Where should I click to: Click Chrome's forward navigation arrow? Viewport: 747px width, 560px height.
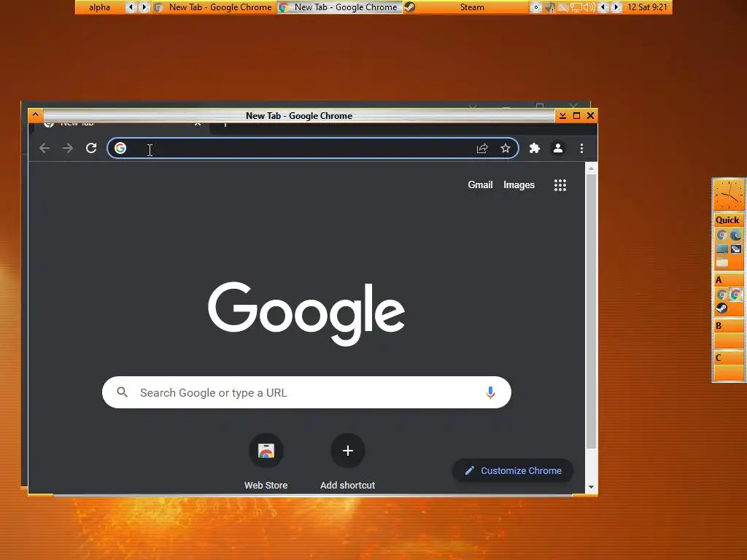68,149
